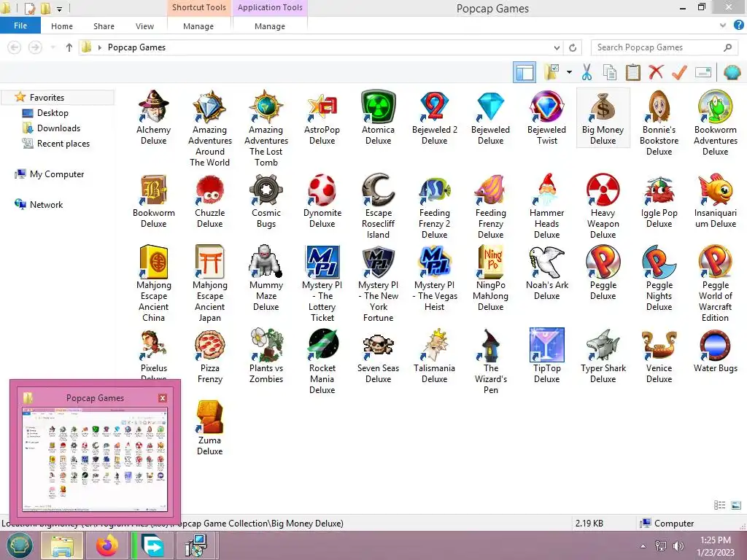747x560 pixels.
Task: Select the Dynomite Deluxe icon
Action: pos(322,190)
